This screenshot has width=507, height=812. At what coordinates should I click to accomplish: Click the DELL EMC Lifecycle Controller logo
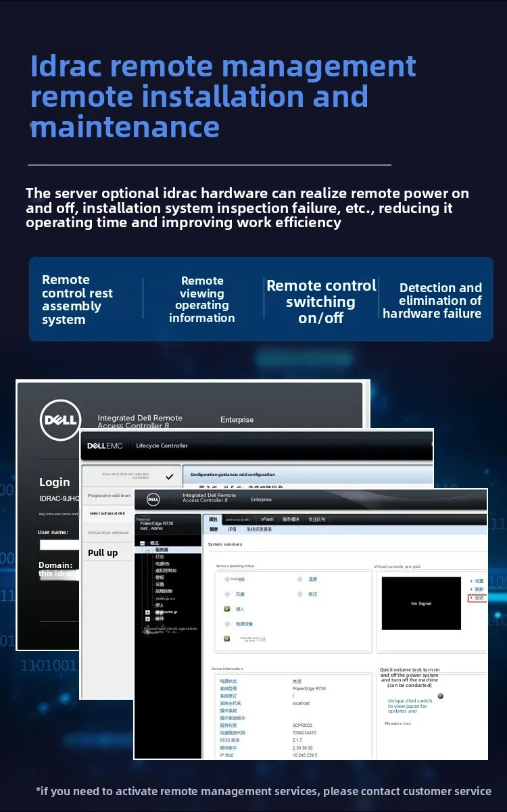point(105,446)
